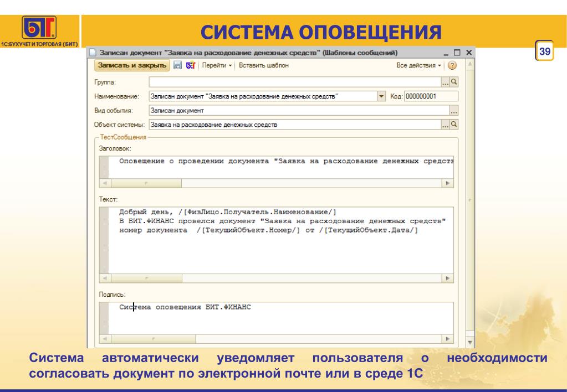Click document icon in window title bar

93,53
